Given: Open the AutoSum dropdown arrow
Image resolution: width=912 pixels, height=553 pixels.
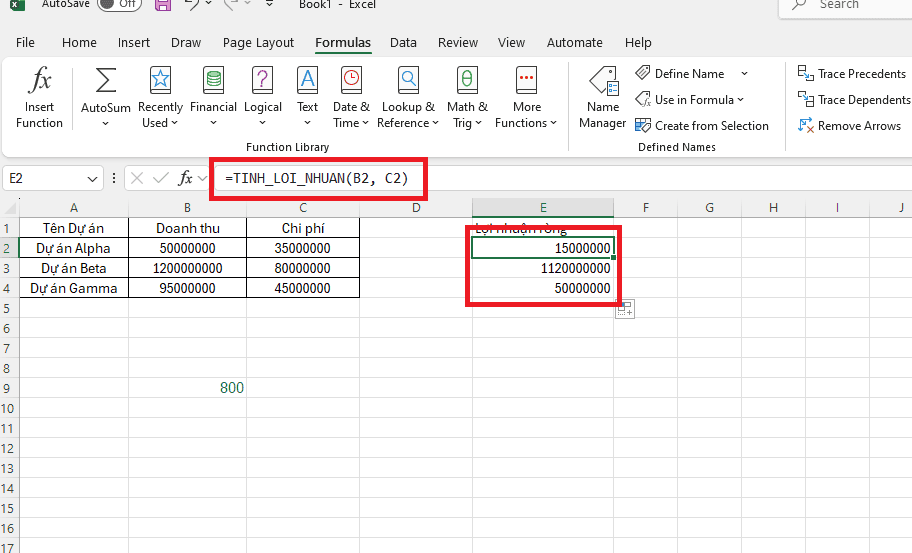Looking at the screenshot, I should [x=105, y=123].
